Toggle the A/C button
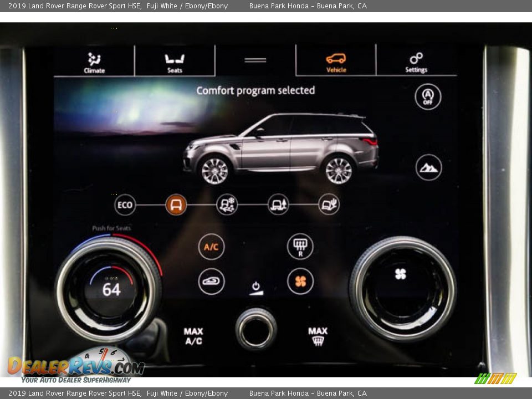This screenshot has width=532, height=399. (x=211, y=247)
